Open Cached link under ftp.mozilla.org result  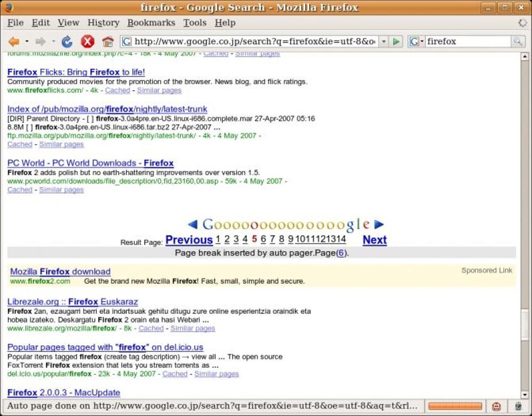(20, 144)
